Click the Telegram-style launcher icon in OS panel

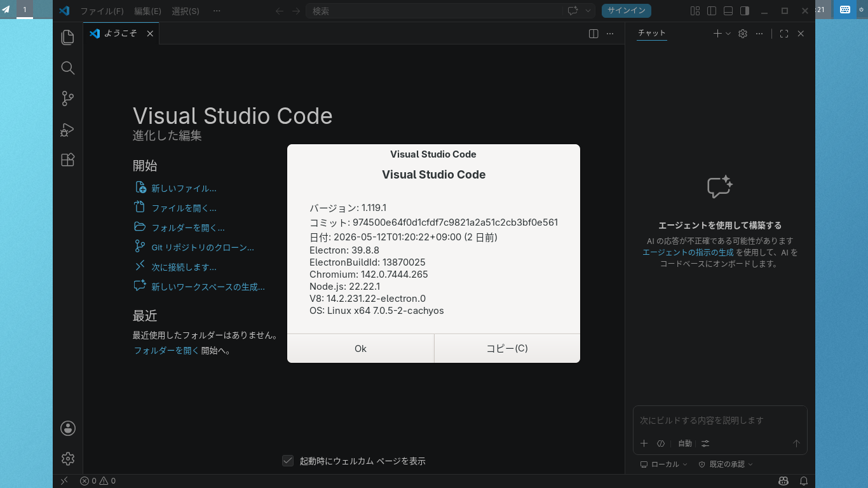coord(6,10)
